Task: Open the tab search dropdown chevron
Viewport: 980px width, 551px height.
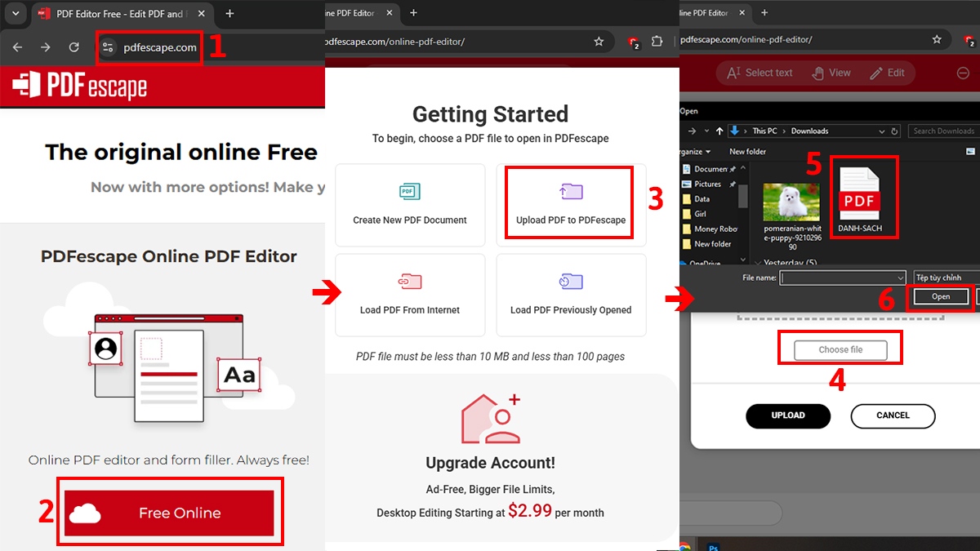Action: click(15, 14)
